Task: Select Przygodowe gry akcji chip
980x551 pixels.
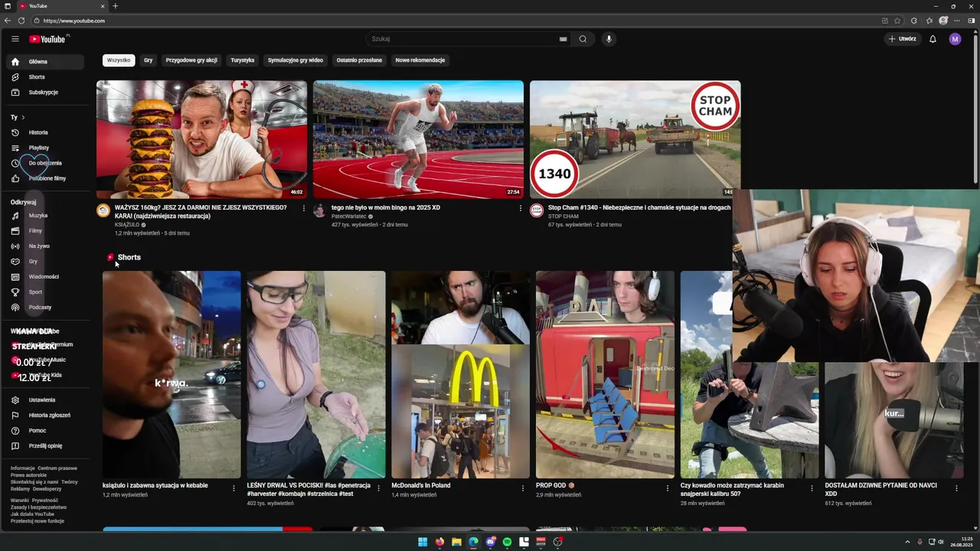Action: [x=191, y=60]
